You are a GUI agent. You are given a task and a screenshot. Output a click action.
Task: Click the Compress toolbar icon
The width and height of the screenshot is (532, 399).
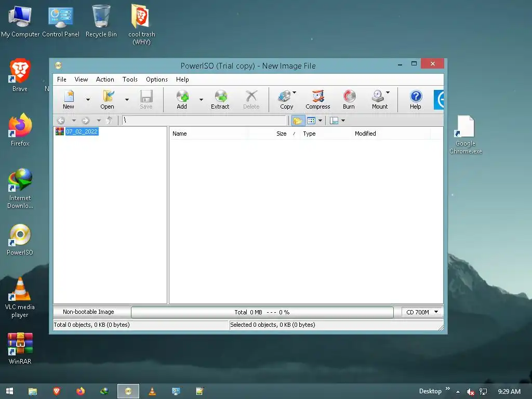318,99
